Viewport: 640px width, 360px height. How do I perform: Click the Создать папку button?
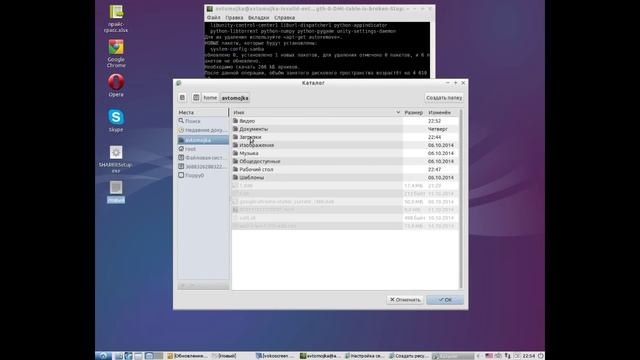click(444, 98)
